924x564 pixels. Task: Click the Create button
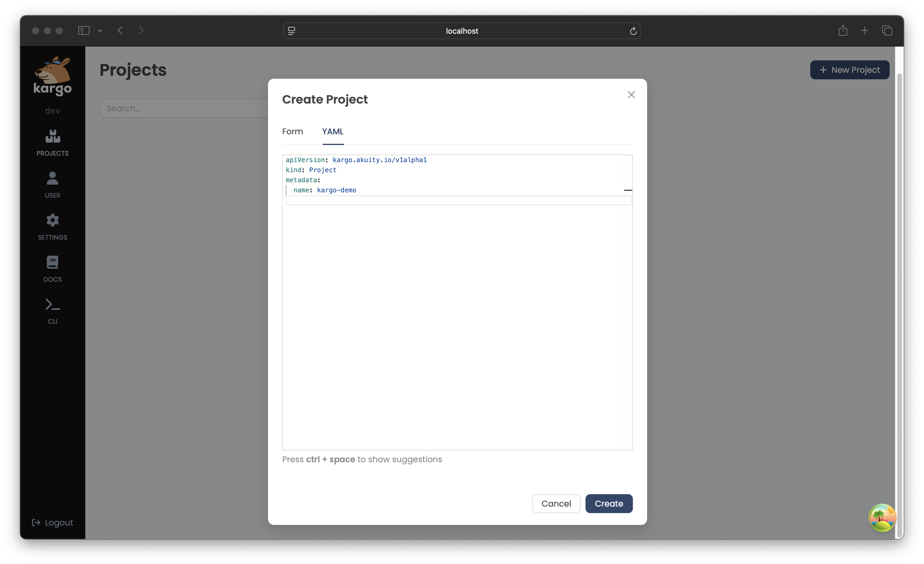tap(609, 504)
